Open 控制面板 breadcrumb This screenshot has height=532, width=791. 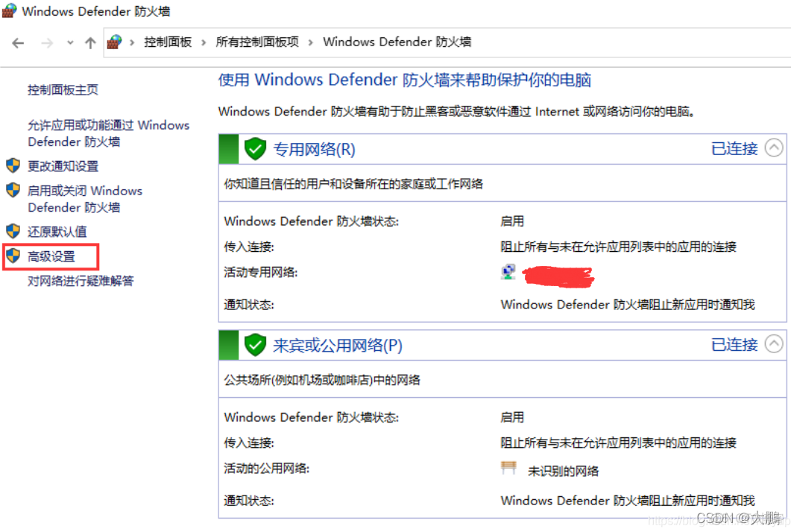pos(168,42)
